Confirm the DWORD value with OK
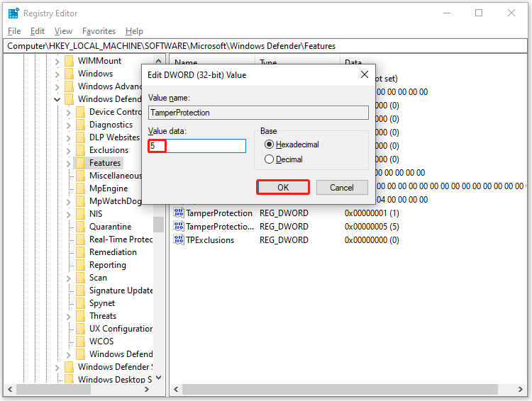Screen dimensions: 532x401 [283, 188]
